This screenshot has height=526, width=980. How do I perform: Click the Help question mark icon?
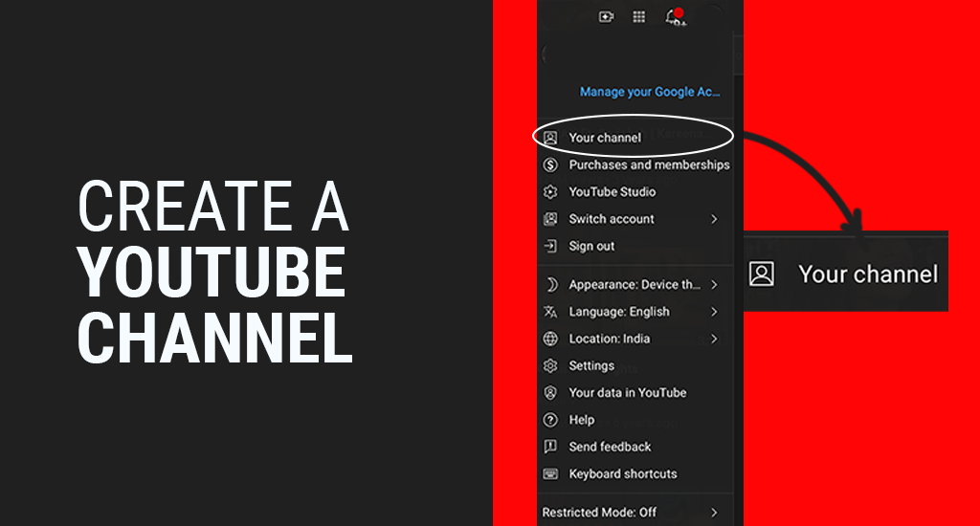[550, 420]
